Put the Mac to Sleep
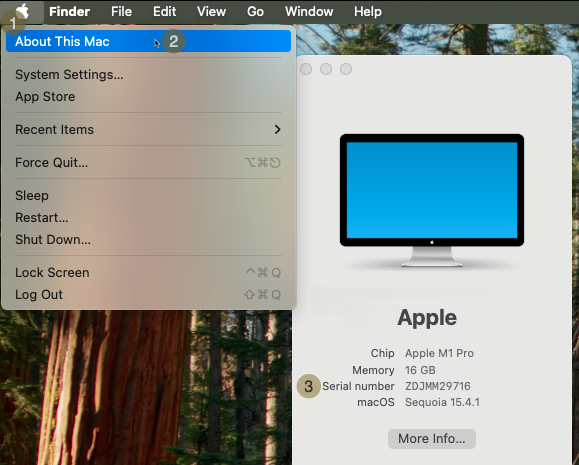 [148, 195]
